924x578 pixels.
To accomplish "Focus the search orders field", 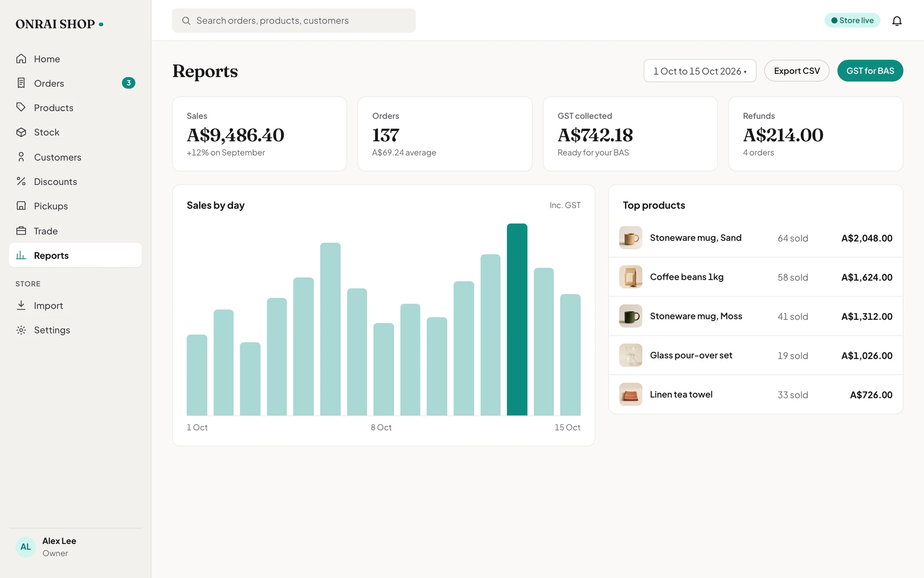I will tap(294, 21).
